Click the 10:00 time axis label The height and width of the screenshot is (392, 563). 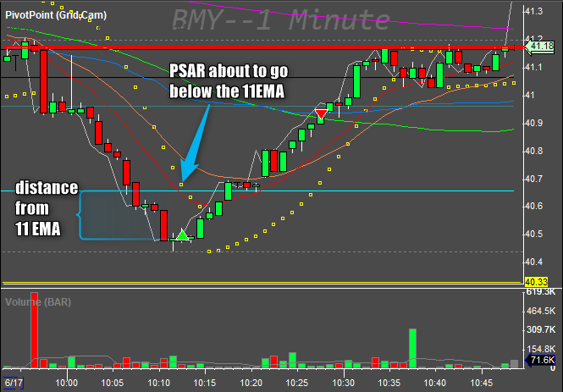click(x=67, y=383)
